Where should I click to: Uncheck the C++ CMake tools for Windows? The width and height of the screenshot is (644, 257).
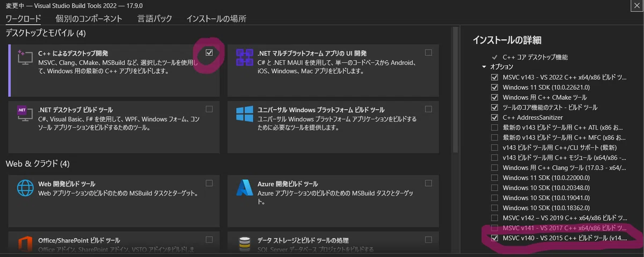point(494,97)
